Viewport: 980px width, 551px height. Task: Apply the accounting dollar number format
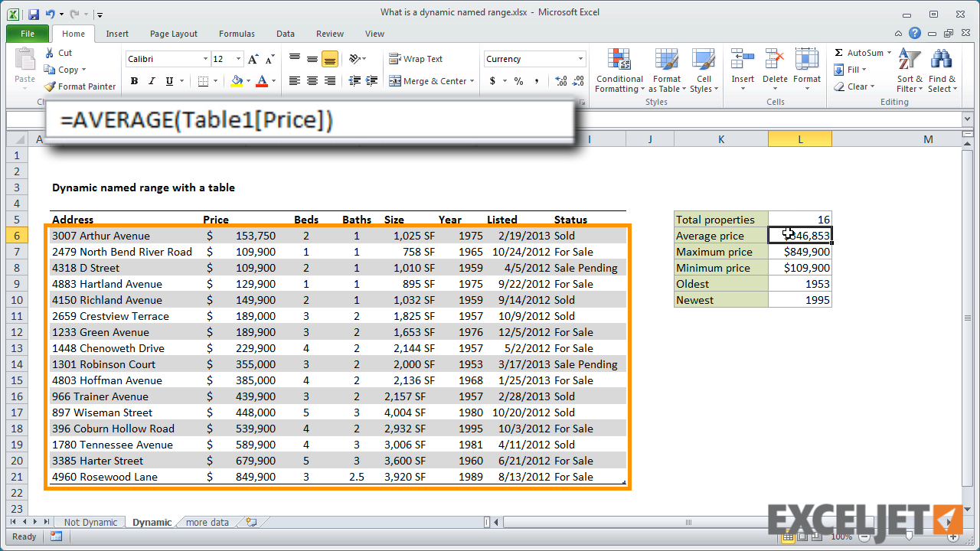[492, 81]
